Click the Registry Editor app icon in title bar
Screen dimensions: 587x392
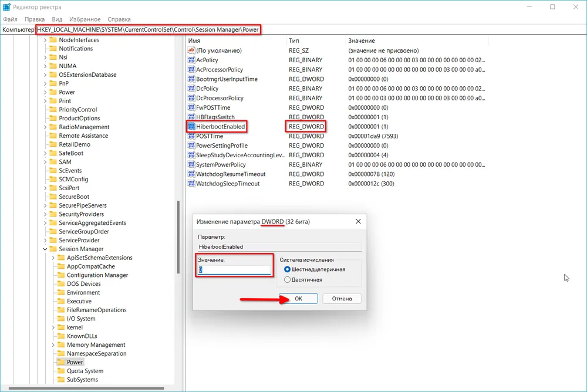tap(6, 6)
